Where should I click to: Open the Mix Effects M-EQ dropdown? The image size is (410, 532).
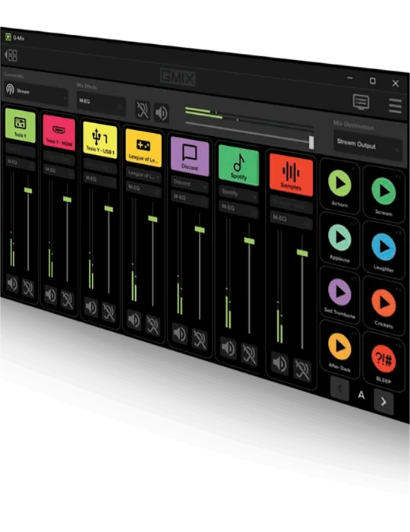[101, 103]
